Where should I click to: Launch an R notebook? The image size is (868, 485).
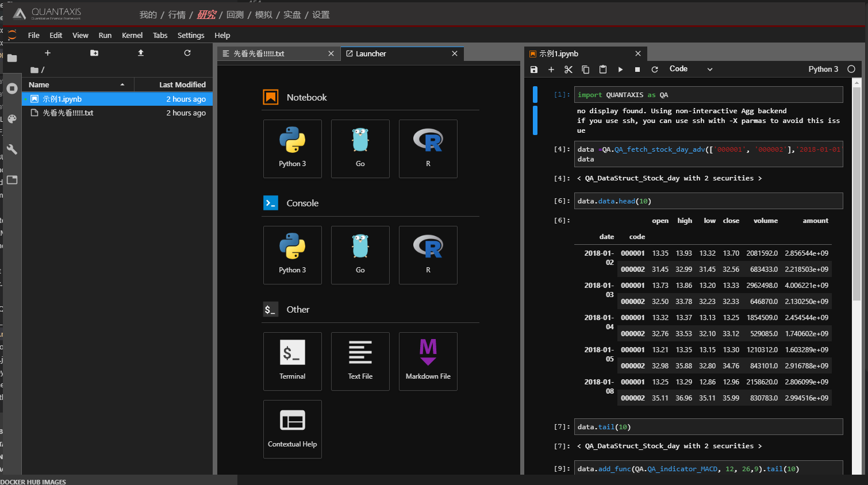pyautogui.click(x=428, y=149)
